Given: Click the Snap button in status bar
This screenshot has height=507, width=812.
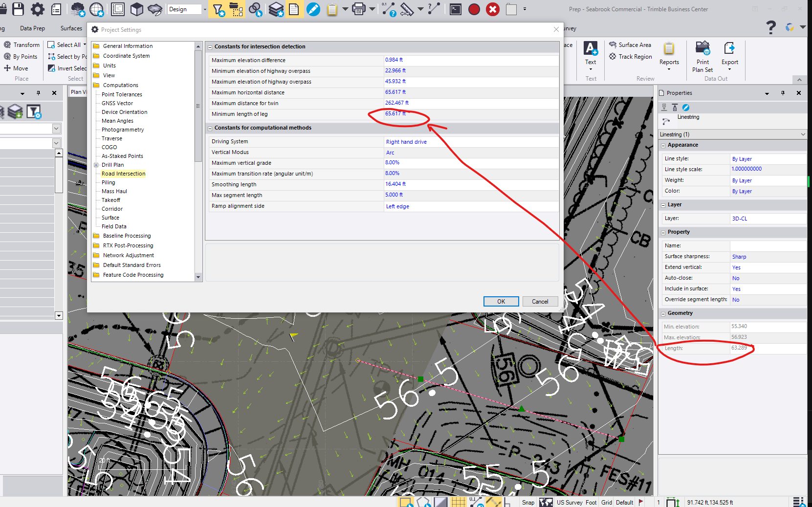Looking at the screenshot, I should (528, 502).
